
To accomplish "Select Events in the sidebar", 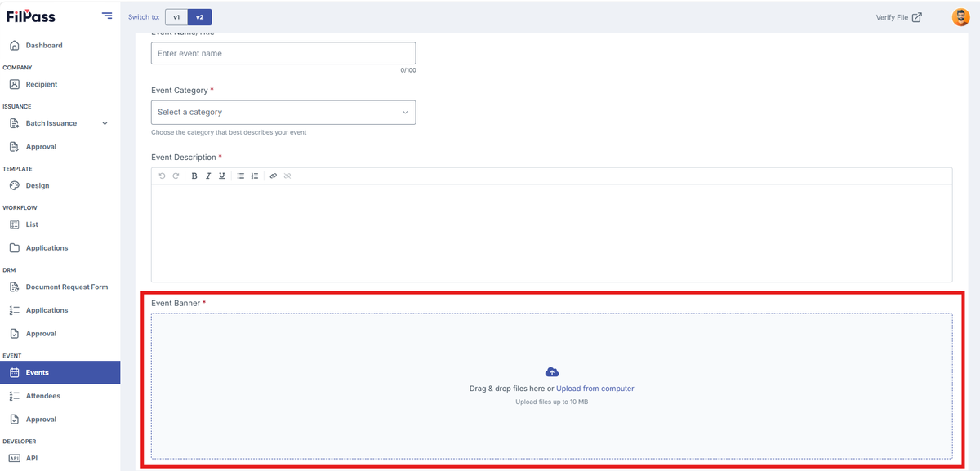I will (60, 372).
